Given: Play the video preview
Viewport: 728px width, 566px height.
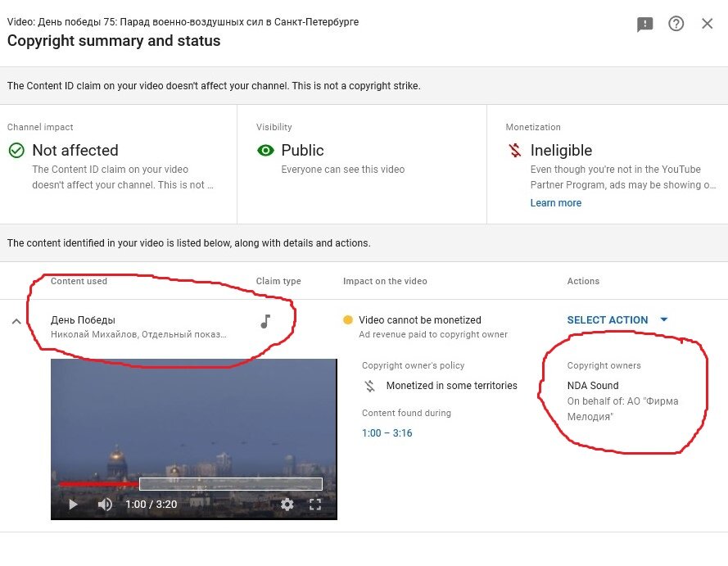Looking at the screenshot, I should point(73,505).
